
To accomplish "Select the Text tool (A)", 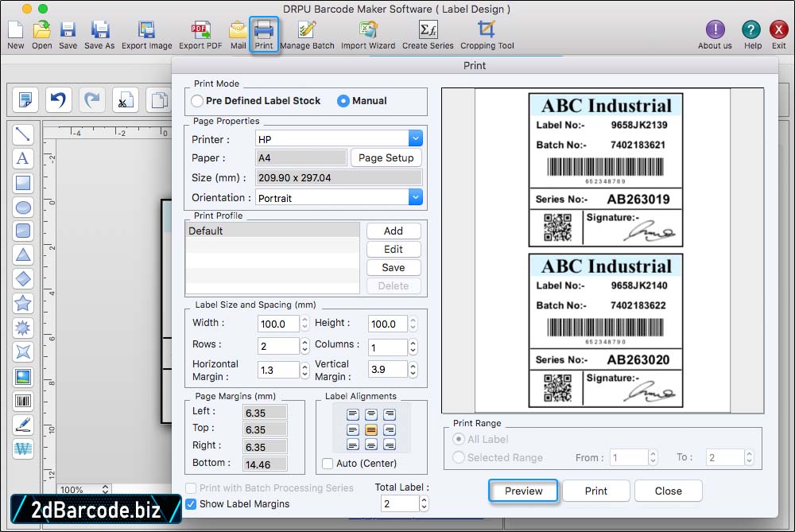I will [x=23, y=158].
